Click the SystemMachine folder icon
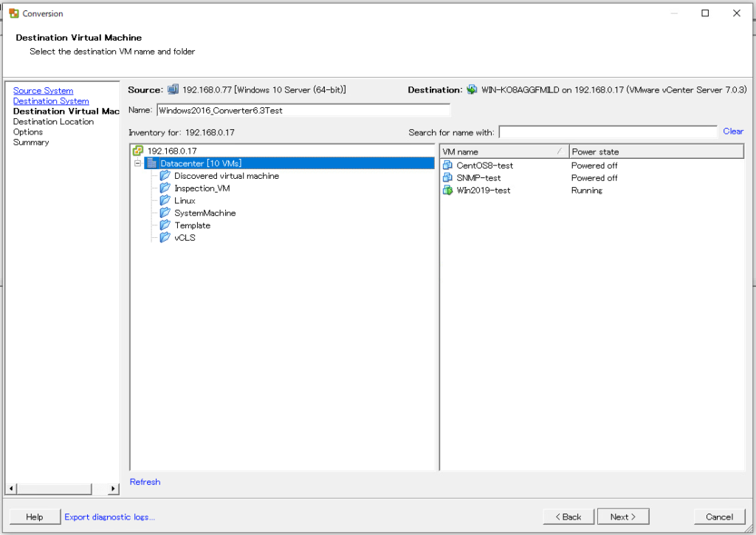 tap(165, 213)
